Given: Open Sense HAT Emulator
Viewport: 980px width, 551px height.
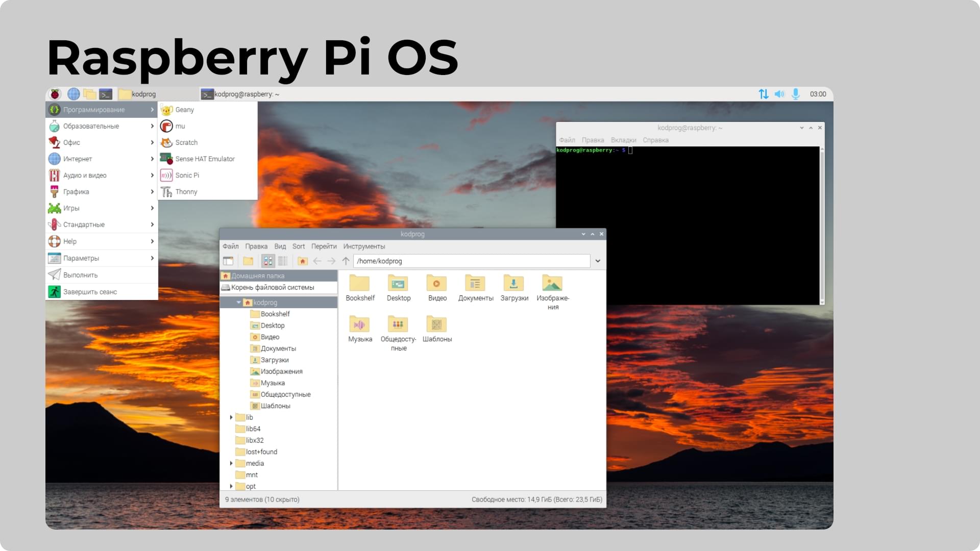Looking at the screenshot, I should (208, 159).
